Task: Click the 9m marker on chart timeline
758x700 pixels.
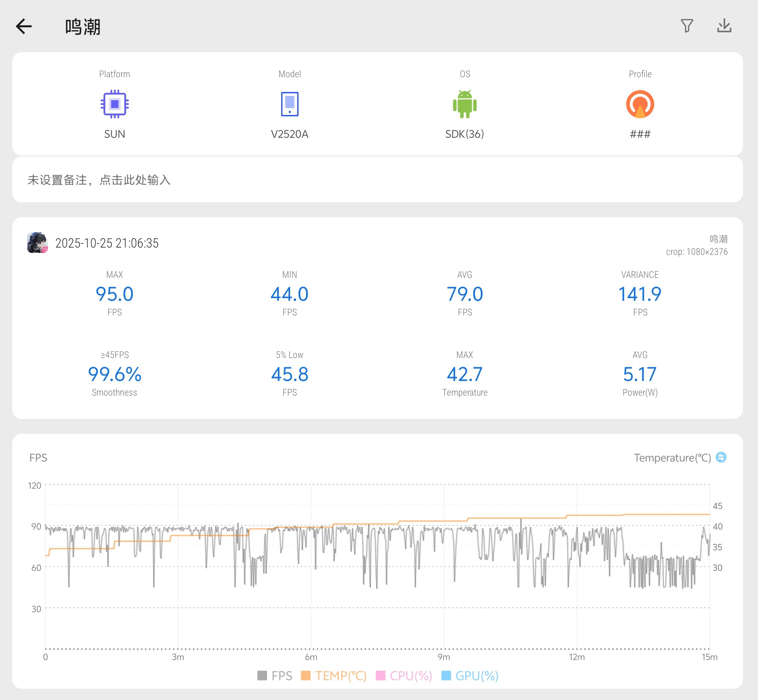Action: point(444,657)
